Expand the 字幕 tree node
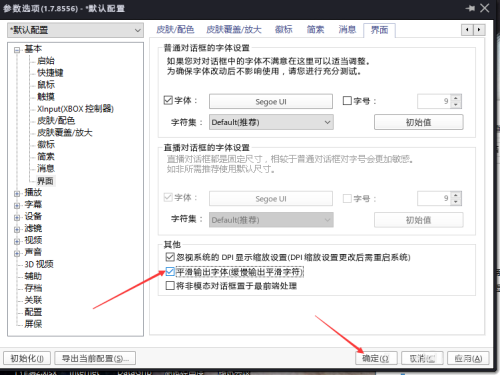The height and width of the screenshot is (375, 500). pos(17,206)
